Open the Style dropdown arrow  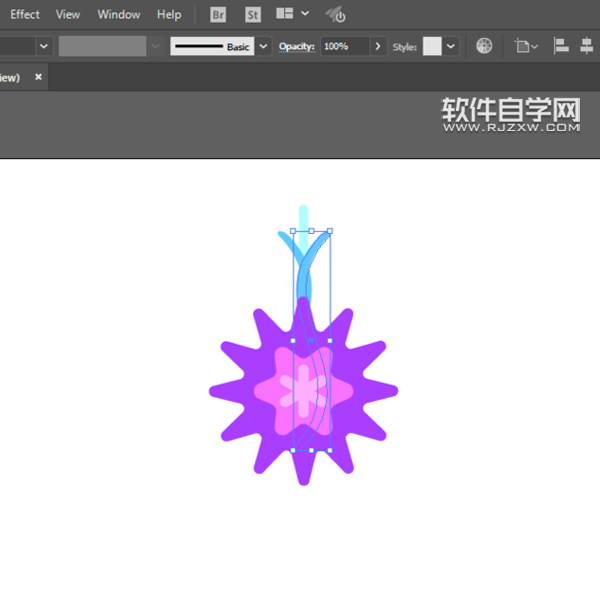451,46
